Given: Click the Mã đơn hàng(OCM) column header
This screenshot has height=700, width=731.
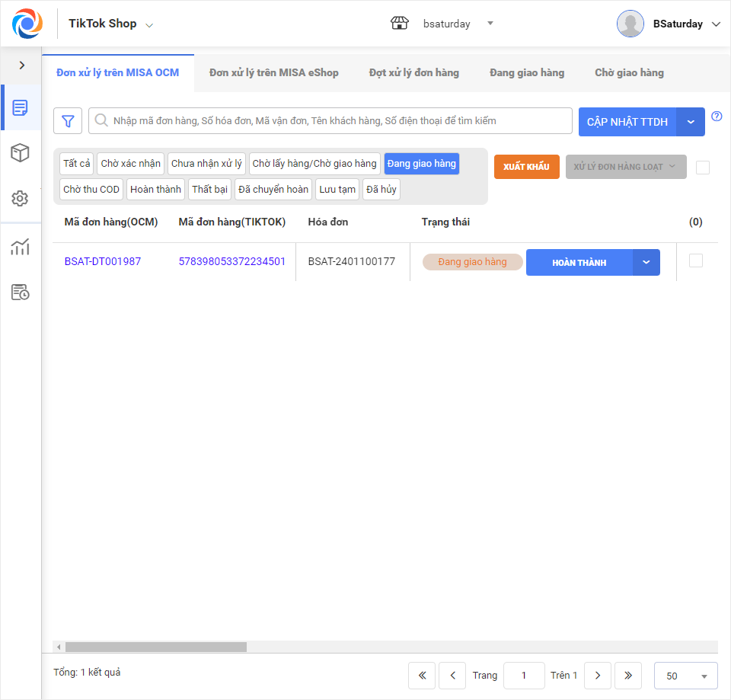Looking at the screenshot, I should point(111,222).
